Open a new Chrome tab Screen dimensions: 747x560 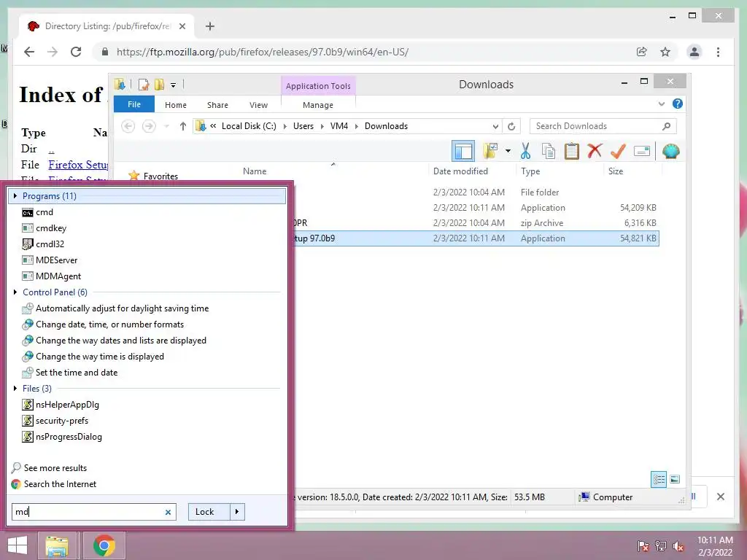210,26
